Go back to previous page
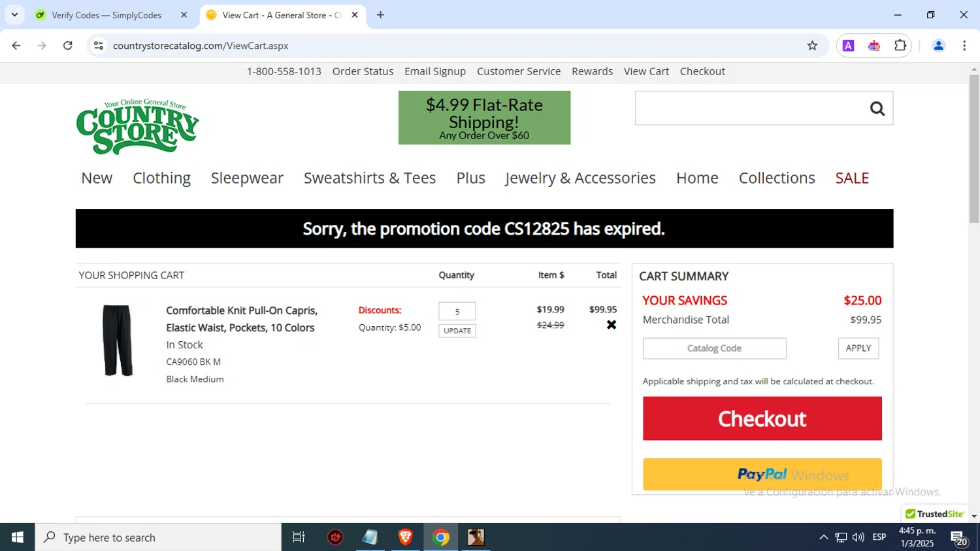Viewport: 980px width, 551px height. pos(16,46)
